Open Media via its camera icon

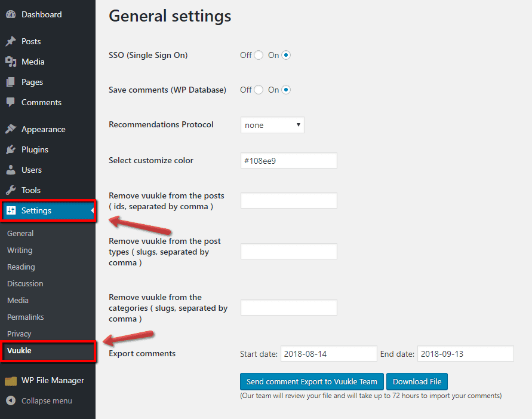(11, 62)
